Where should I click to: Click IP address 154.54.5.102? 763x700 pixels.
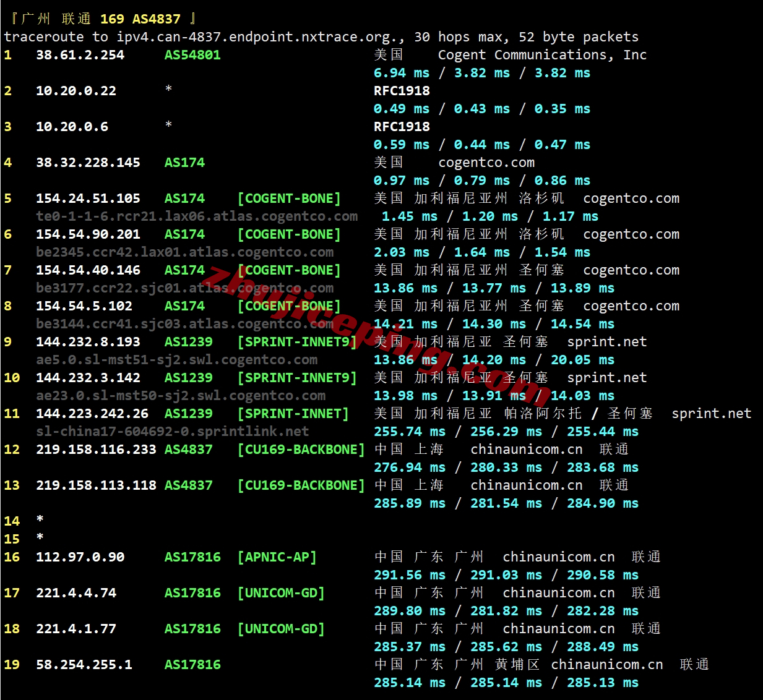[x=84, y=306]
